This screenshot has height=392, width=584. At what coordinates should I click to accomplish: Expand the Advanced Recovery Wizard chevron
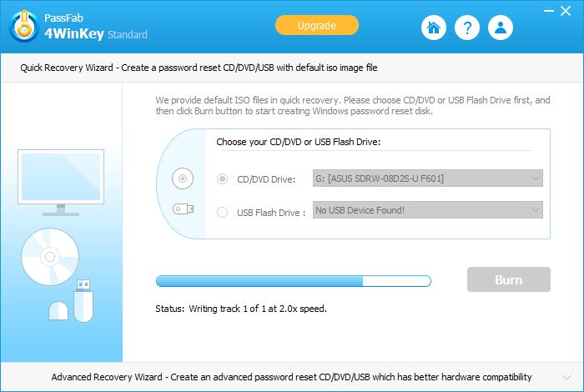(x=566, y=378)
